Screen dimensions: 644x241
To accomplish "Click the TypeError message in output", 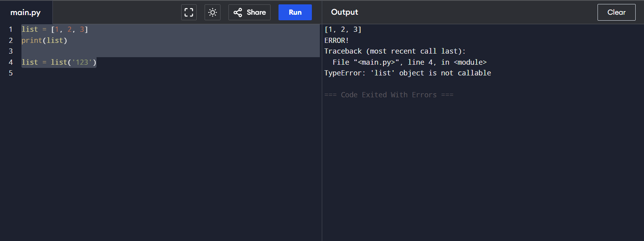I will [x=407, y=73].
